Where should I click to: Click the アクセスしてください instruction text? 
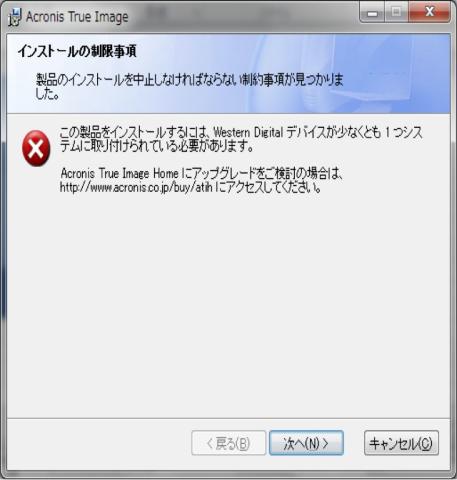(268, 188)
